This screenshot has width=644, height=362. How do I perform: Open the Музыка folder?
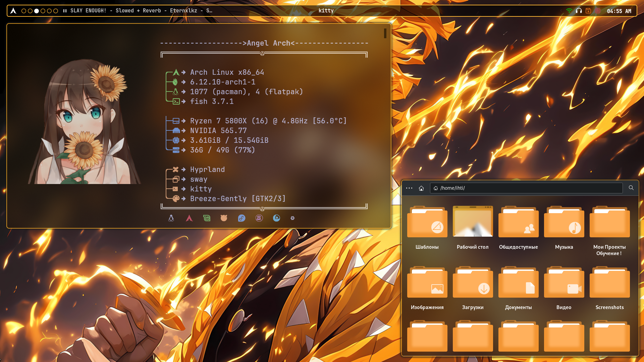[x=564, y=223]
